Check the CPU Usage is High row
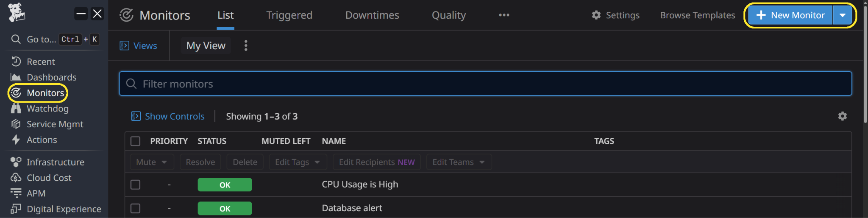This screenshot has width=868, height=218. [x=135, y=184]
